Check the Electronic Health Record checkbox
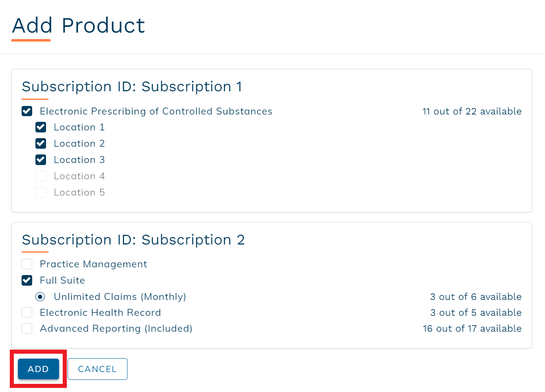This screenshot has width=545, height=392. point(26,312)
